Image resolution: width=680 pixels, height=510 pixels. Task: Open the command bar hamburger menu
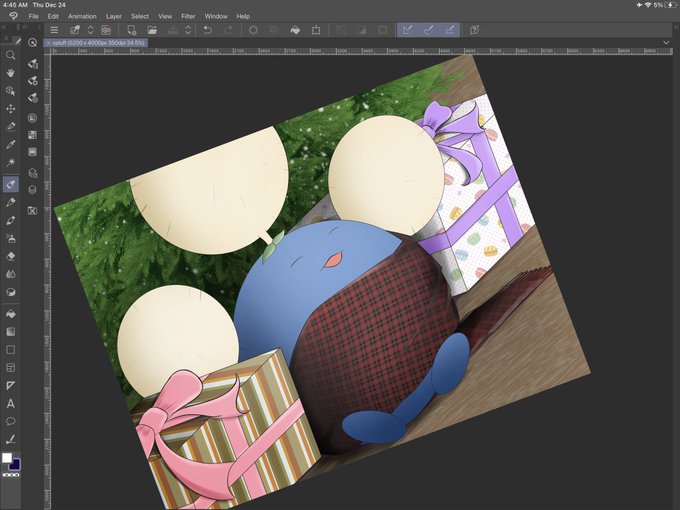(x=54, y=30)
